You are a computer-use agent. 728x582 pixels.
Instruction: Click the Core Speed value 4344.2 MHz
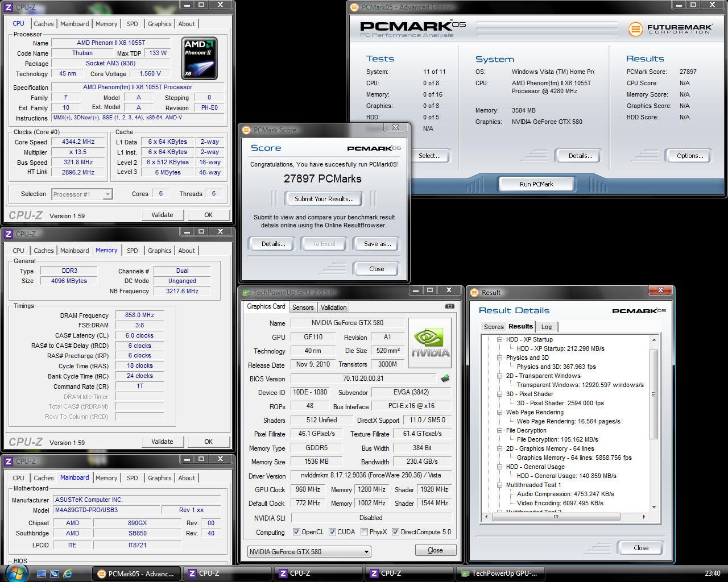click(x=78, y=142)
